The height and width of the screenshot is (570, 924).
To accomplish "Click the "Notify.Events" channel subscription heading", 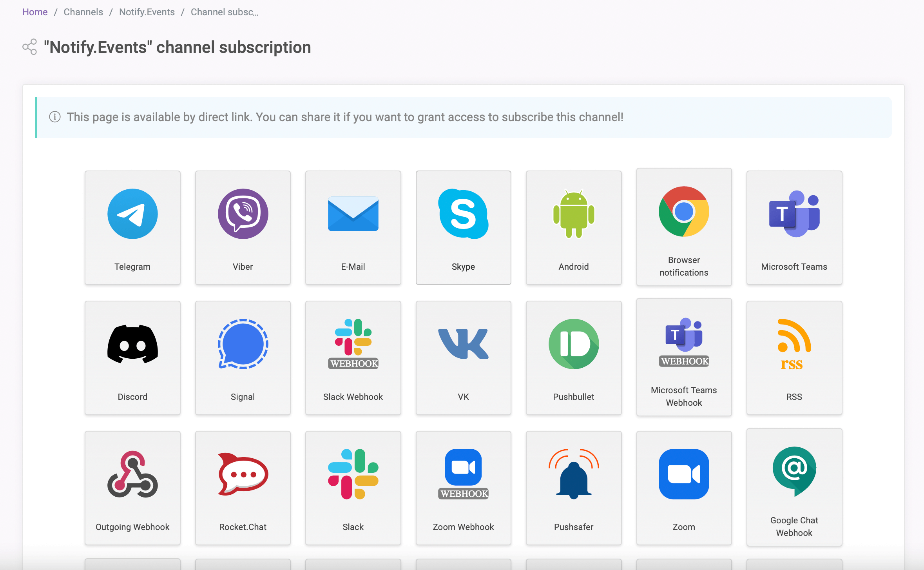I will click(178, 47).
